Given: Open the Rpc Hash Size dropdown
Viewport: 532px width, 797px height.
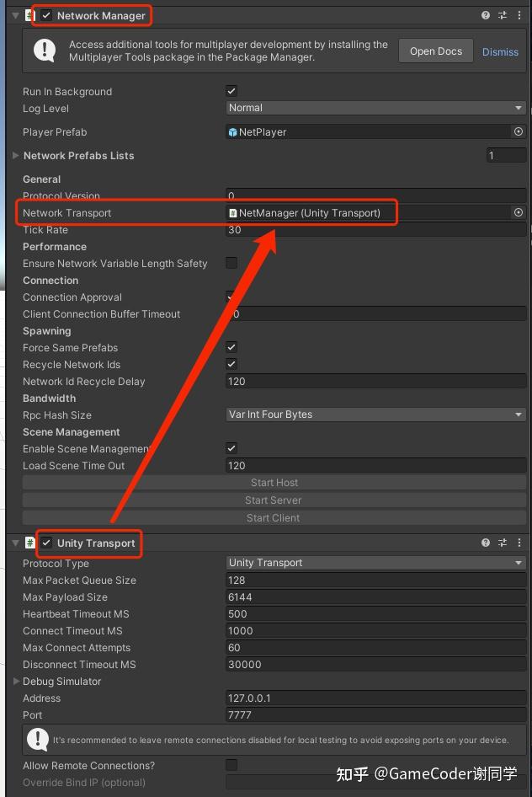Looking at the screenshot, I should [x=375, y=415].
